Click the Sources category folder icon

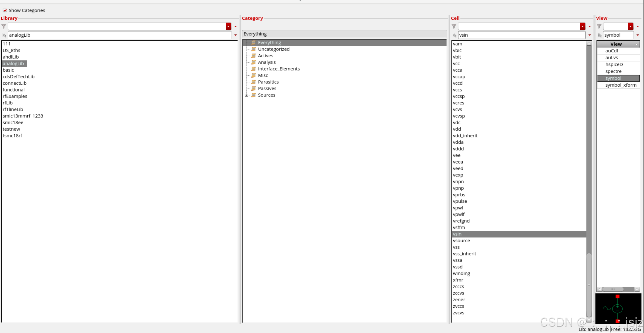(254, 95)
